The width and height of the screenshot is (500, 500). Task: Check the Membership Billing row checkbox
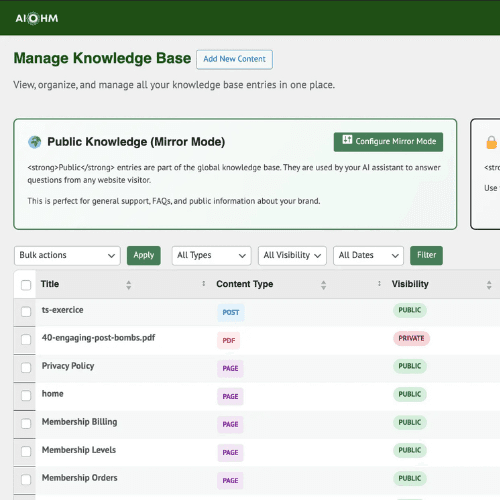(x=26, y=424)
